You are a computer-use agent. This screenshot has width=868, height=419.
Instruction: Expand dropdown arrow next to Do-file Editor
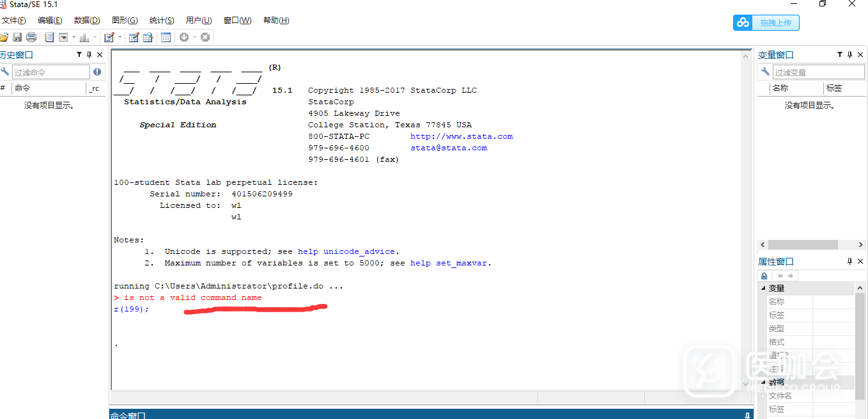[x=120, y=37]
